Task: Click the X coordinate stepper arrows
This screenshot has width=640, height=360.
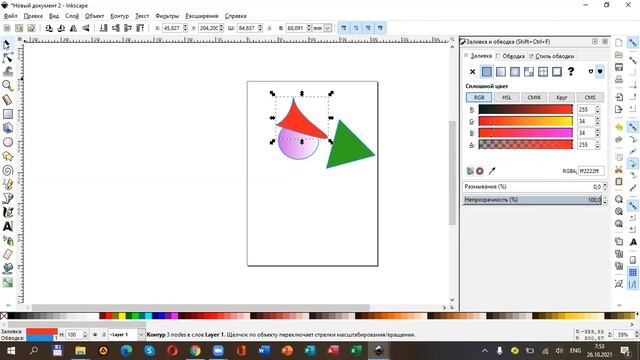Action: [185, 28]
